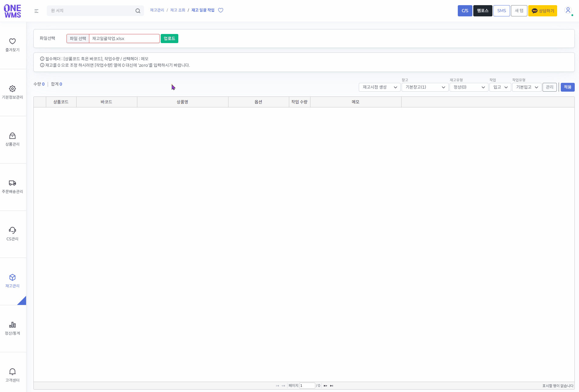Favorite this page with the heart icon
This screenshot has width=579, height=392.
221,10
